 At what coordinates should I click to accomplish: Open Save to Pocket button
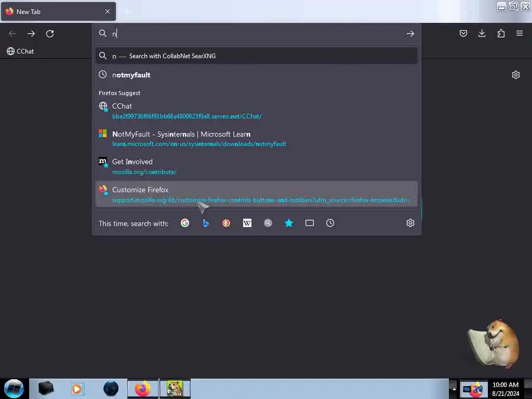[463, 33]
